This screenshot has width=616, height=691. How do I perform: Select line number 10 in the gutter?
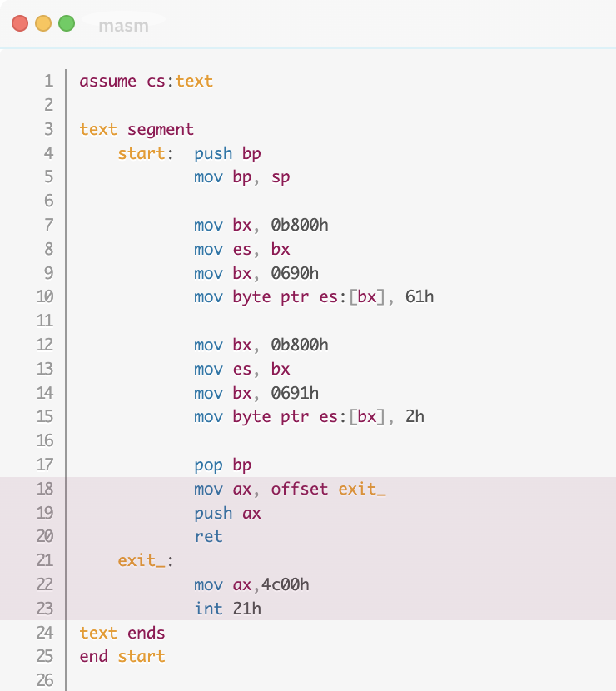pos(45,297)
